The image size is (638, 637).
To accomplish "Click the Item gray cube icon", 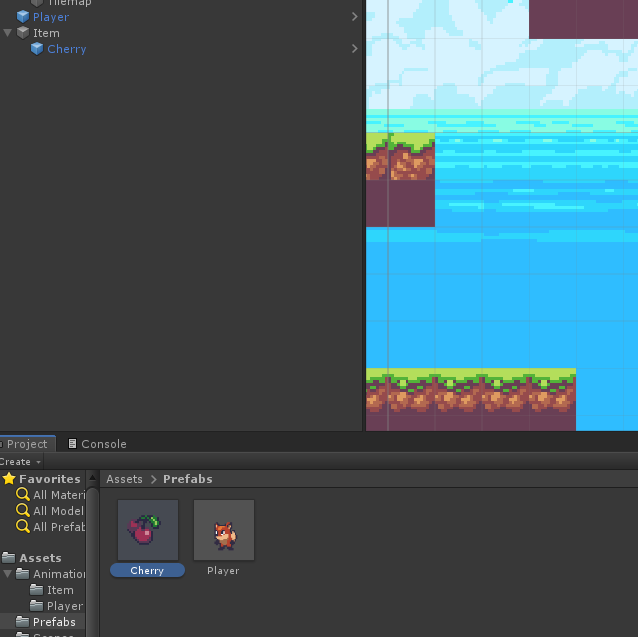I will pyautogui.click(x=23, y=33).
